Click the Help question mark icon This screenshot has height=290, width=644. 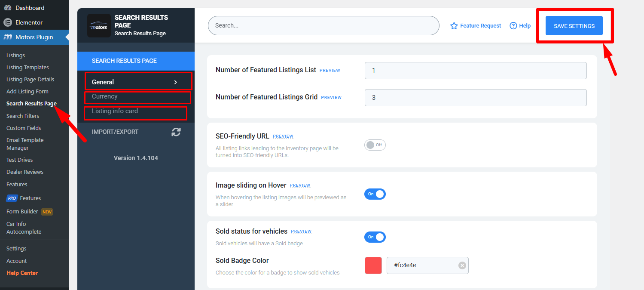coord(513,26)
